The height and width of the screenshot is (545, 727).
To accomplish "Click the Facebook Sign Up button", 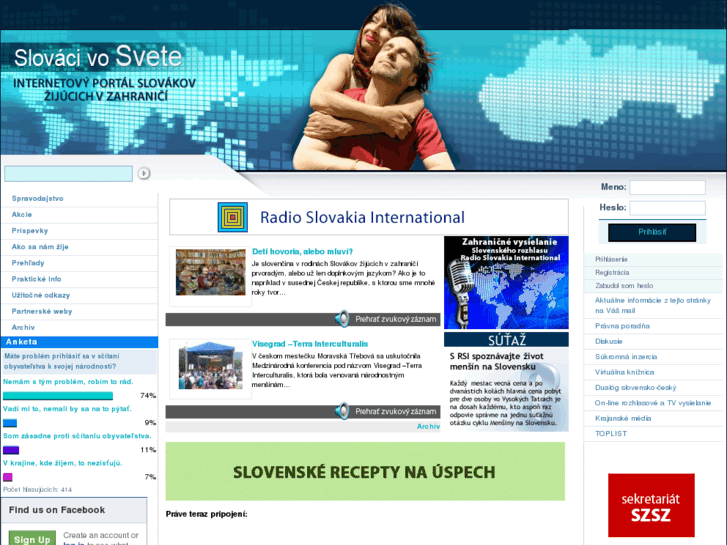I will point(32,539).
